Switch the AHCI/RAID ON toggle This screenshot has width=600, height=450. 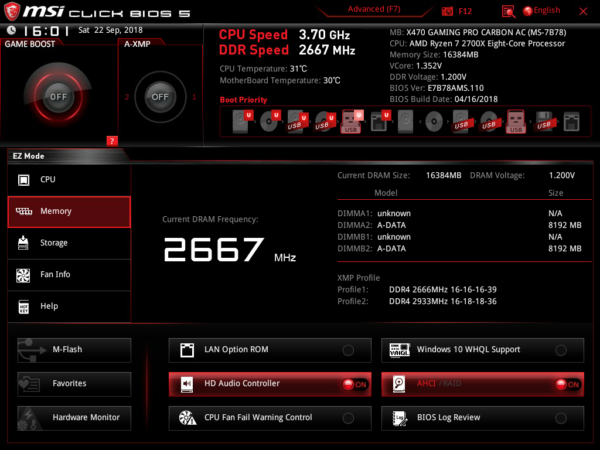[567, 385]
